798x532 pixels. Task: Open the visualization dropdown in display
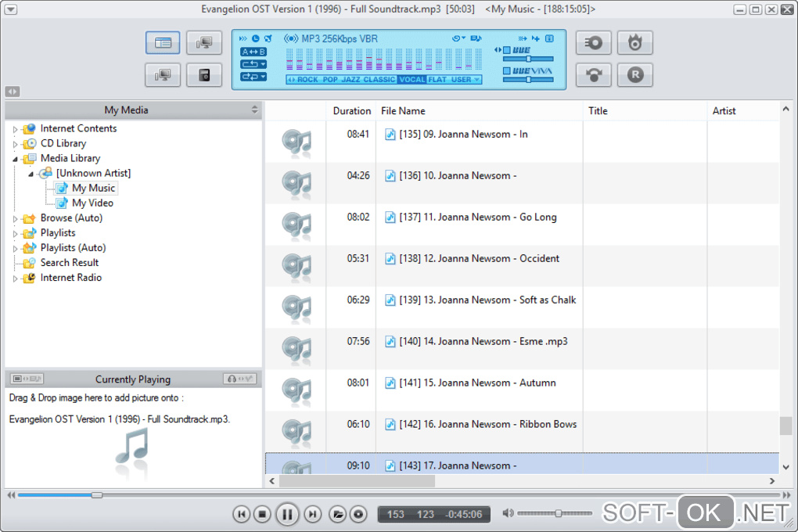point(458,38)
